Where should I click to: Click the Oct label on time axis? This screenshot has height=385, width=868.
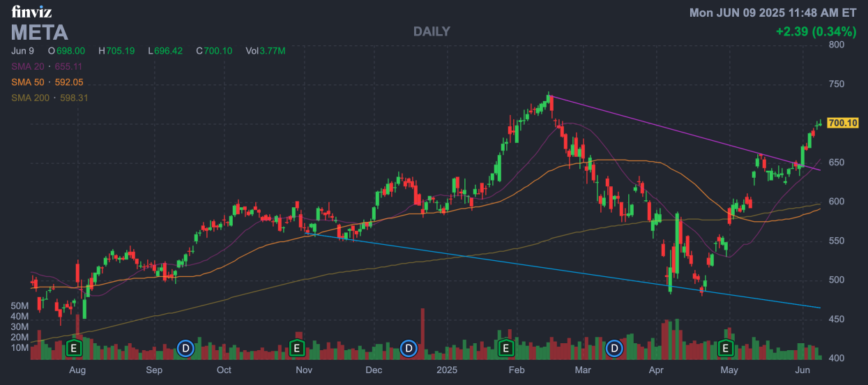point(224,370)
